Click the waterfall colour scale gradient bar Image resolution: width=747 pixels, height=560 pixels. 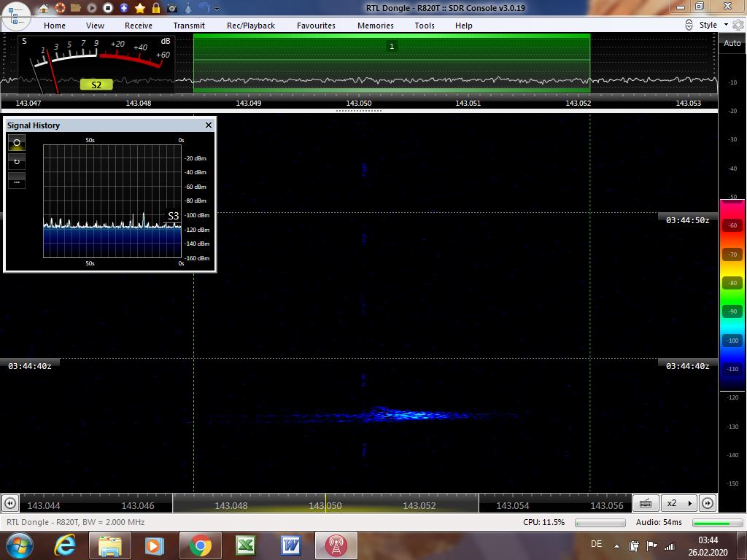[732, 295]
